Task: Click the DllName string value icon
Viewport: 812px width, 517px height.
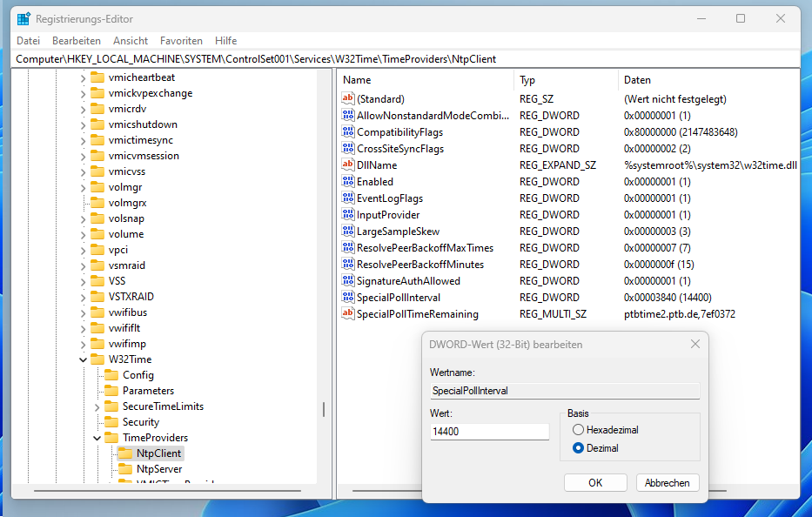Action: click(x=348, y=164)
